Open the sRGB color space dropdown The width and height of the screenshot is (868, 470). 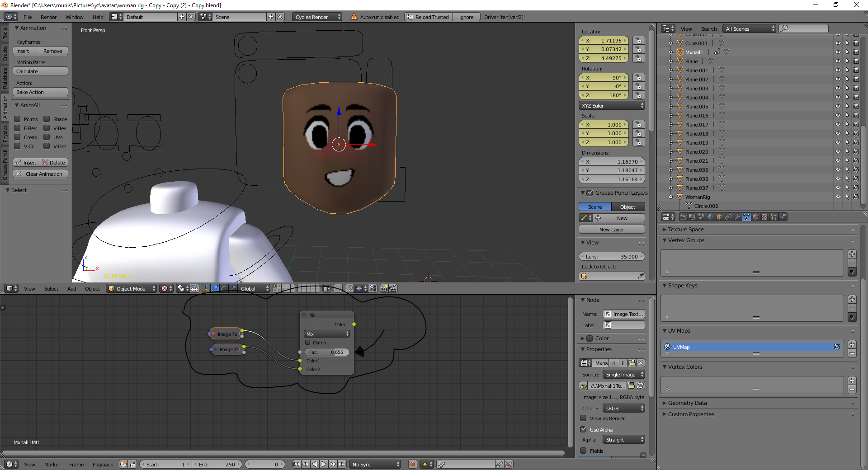tap(624, 408)
